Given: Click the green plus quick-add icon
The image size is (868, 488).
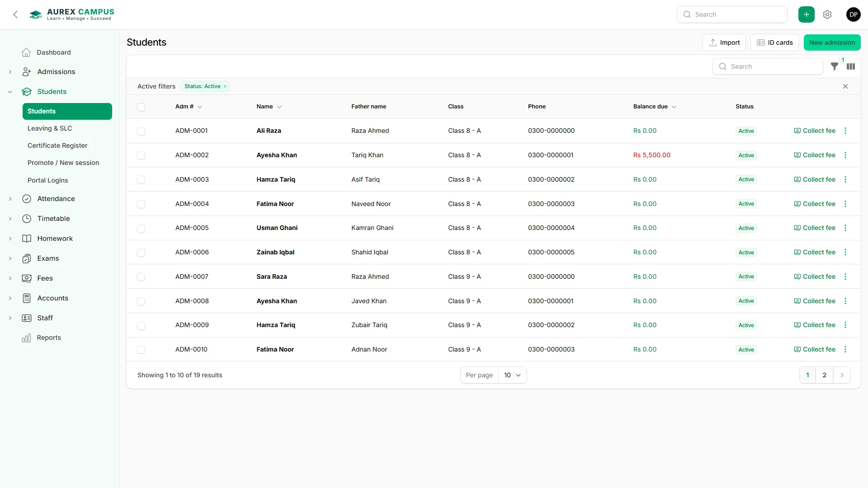Looking at the screenshot, I should 807,14.
